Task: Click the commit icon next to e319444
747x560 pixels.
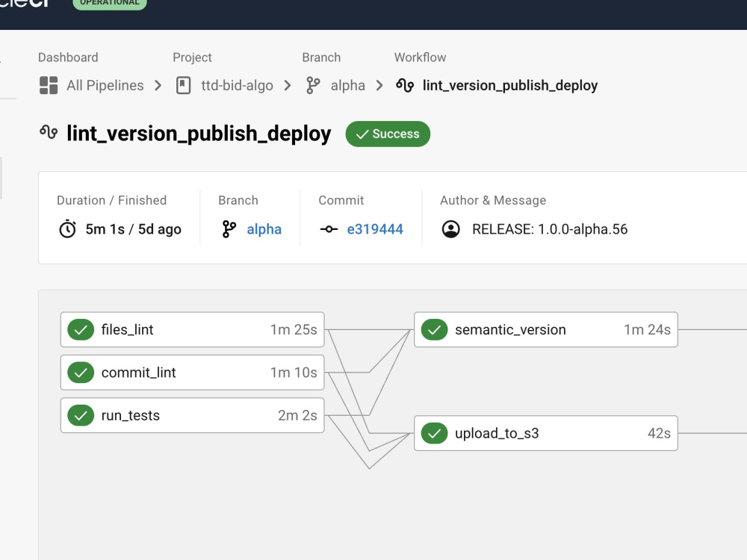Action: click(329, 229)
